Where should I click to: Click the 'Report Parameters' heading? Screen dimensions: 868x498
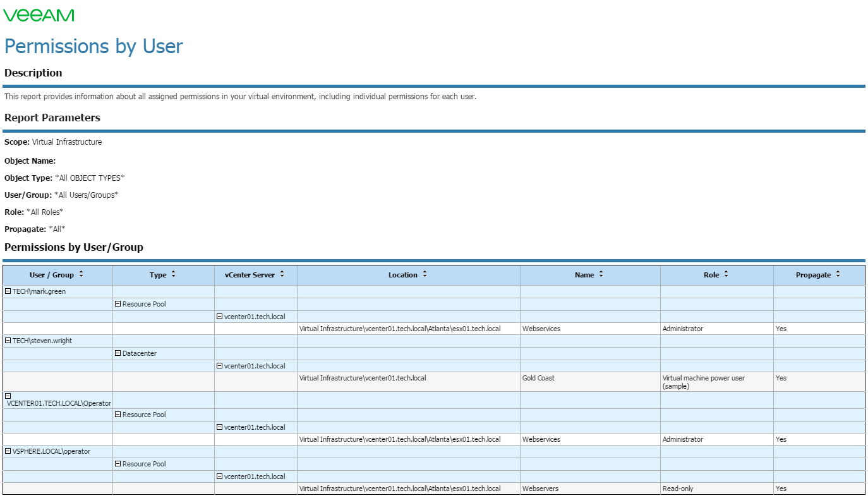point(52,118)
